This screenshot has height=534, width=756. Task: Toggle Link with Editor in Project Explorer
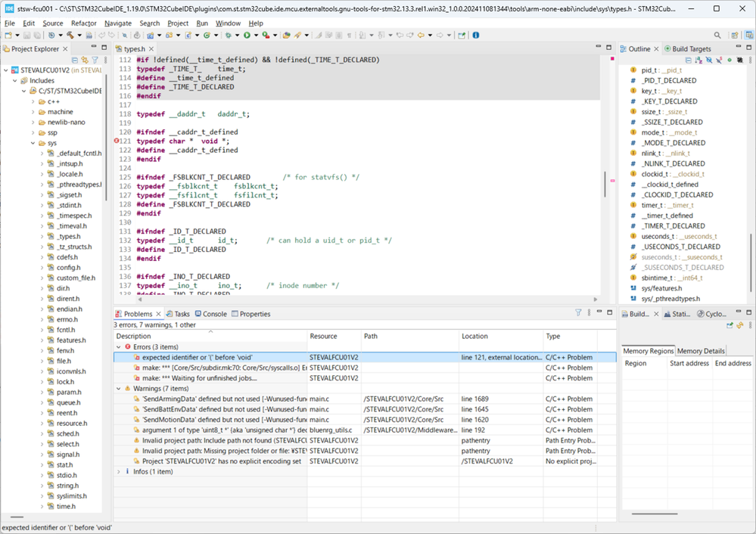(x=84, y=60)
